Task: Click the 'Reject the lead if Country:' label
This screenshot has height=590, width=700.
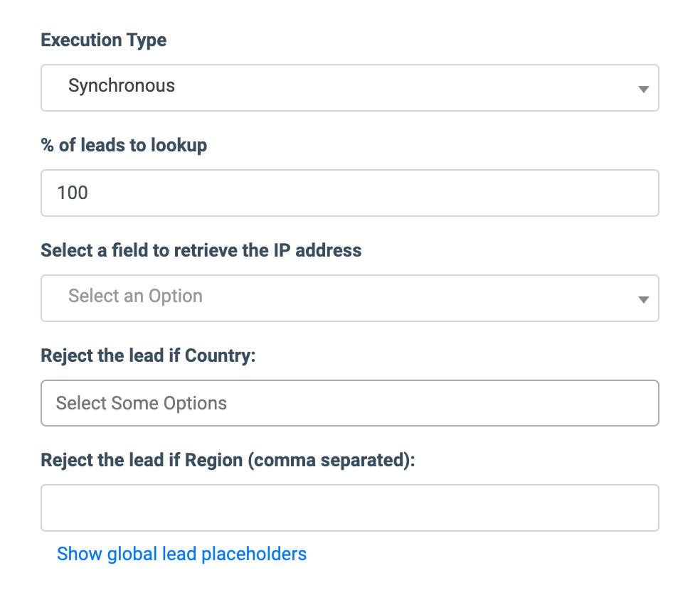Action: point(148,355)
